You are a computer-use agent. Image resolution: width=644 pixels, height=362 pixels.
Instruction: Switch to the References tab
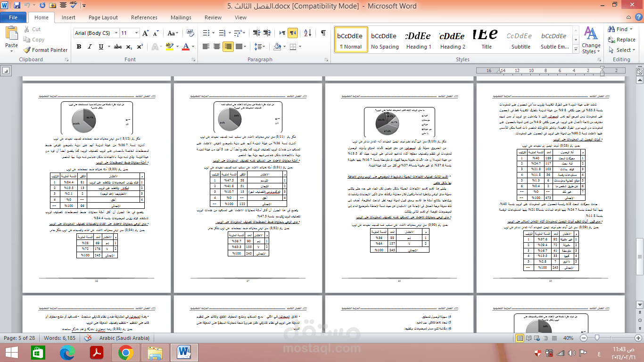(144, 17)
